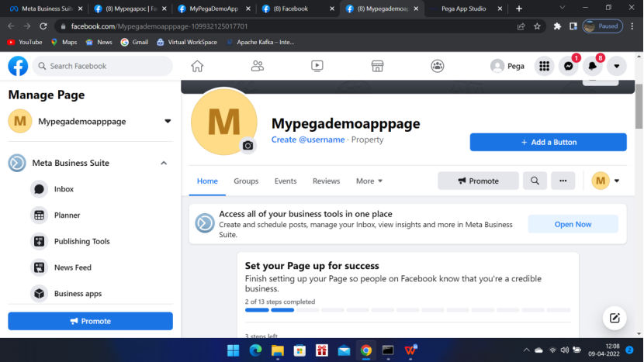Select the Home page tab
The width and height of the screenshot is (644, 362).
207,181
